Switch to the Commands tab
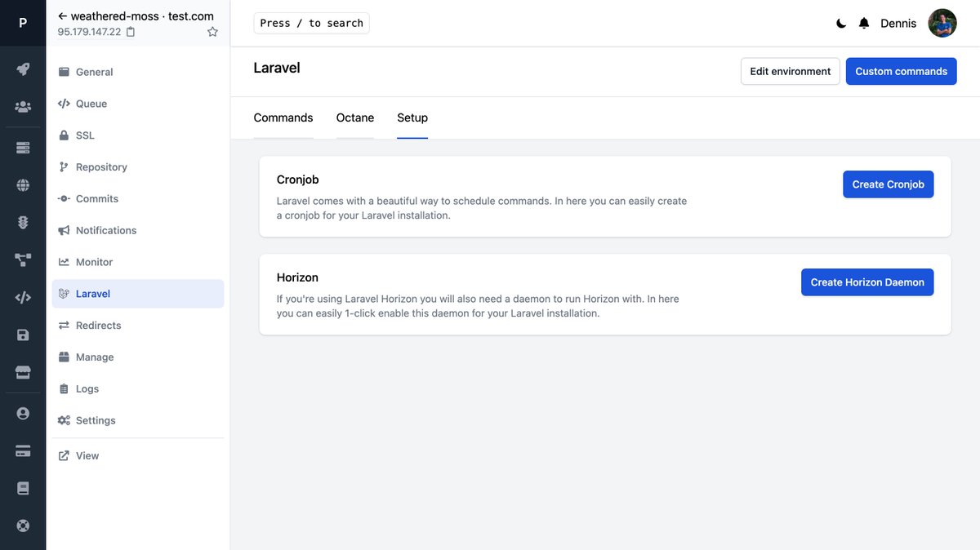This screenshot has width=980, height=550. pos(283,118)
